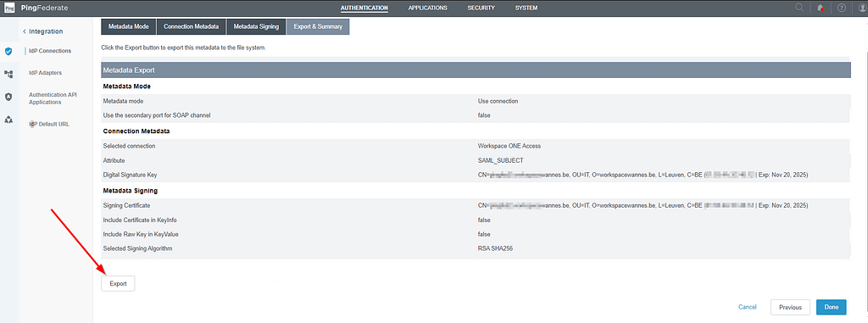Open the search magnifier icon
This screenshot has height=323, width=868.
coord(799,8)
